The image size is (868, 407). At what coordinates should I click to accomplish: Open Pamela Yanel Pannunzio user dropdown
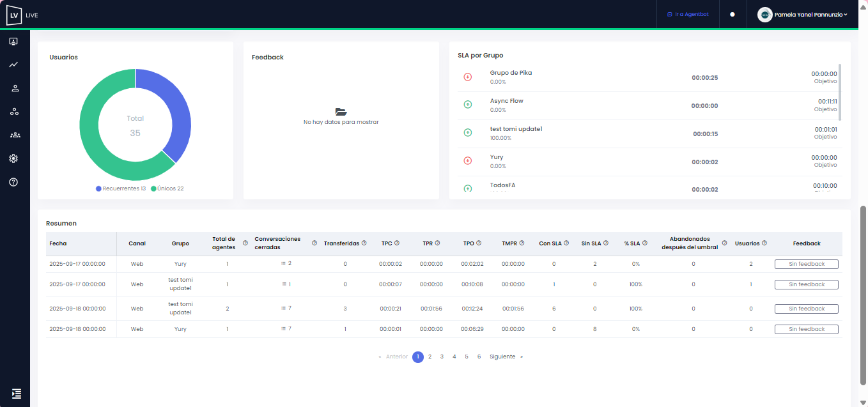[803, 14]
